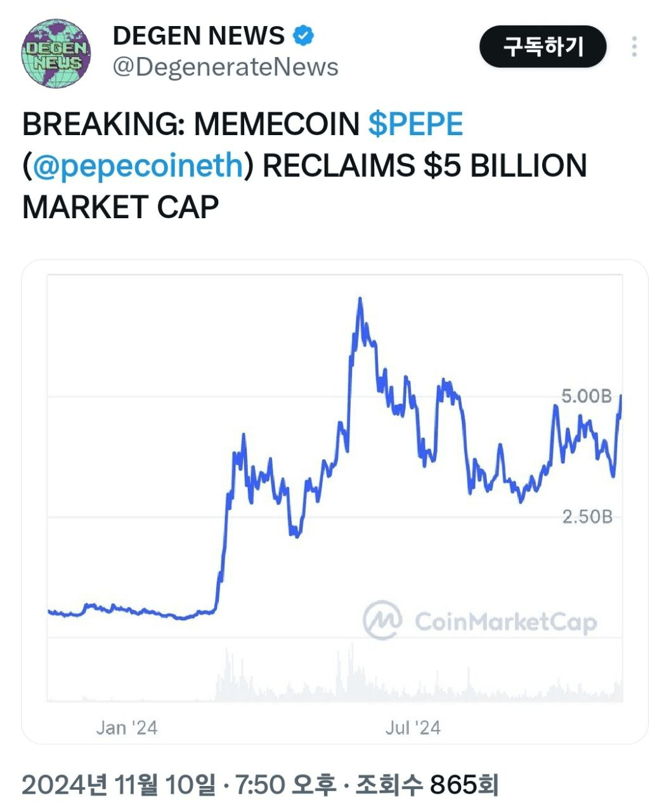Open the DEGEN NEWS display name
Screen dimensions: 669x812
click(x=198, y=36)
